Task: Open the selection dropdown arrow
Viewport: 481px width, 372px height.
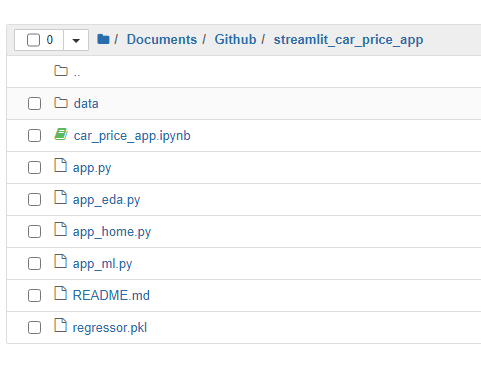Action: click(x=76, y=40)
